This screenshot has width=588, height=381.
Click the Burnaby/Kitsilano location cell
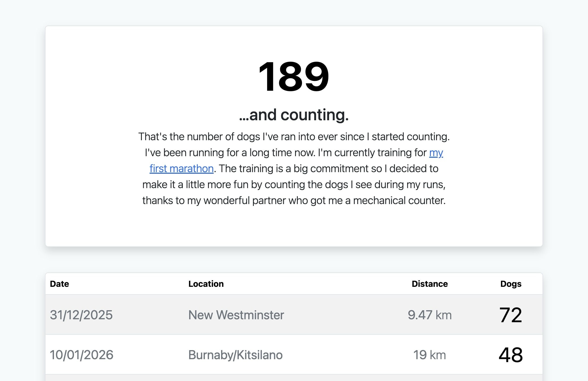click(x=235, y=354)
